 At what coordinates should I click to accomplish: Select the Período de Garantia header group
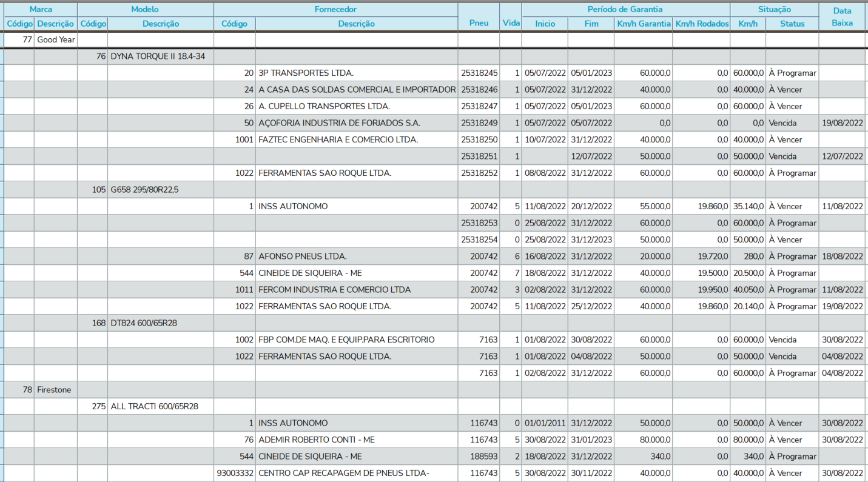point(625,9)
